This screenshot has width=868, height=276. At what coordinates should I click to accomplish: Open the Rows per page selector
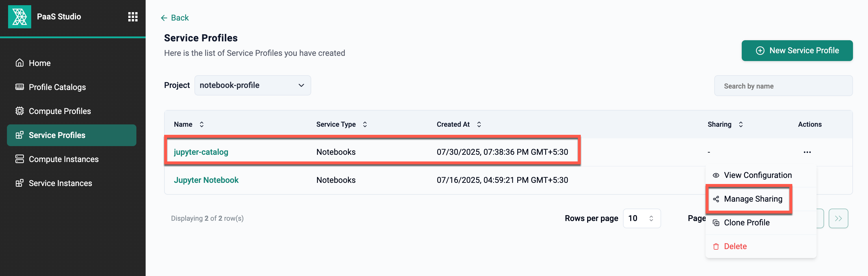641,218
